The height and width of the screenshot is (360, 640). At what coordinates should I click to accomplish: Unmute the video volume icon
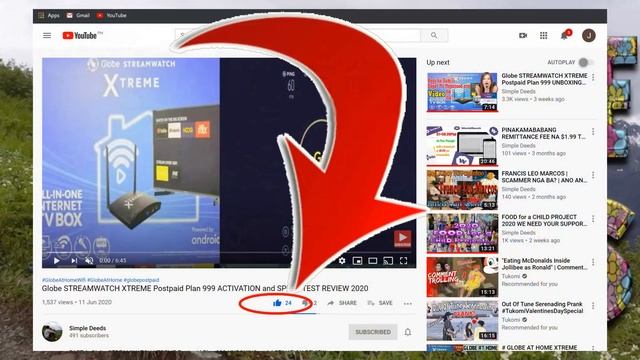(x=89, y=260)
